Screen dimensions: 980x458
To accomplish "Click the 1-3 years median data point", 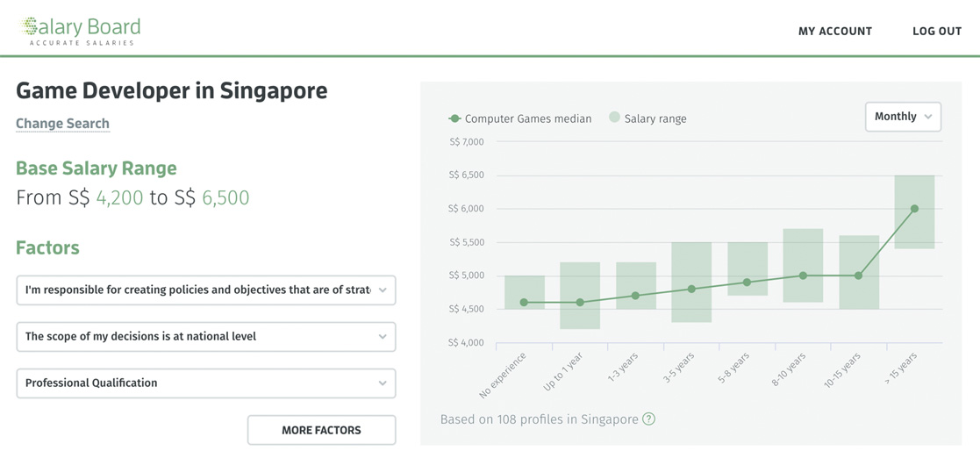I will click(636, 296).
